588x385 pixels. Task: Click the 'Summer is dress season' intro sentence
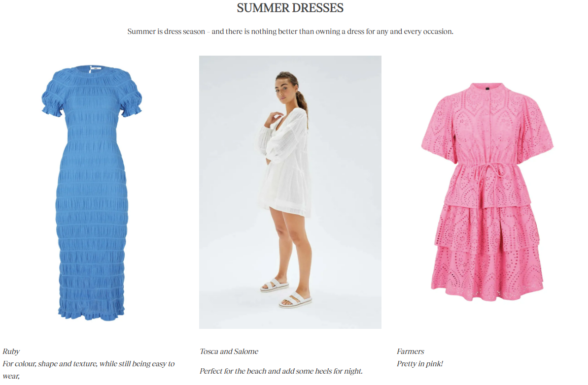coord(290,32)
